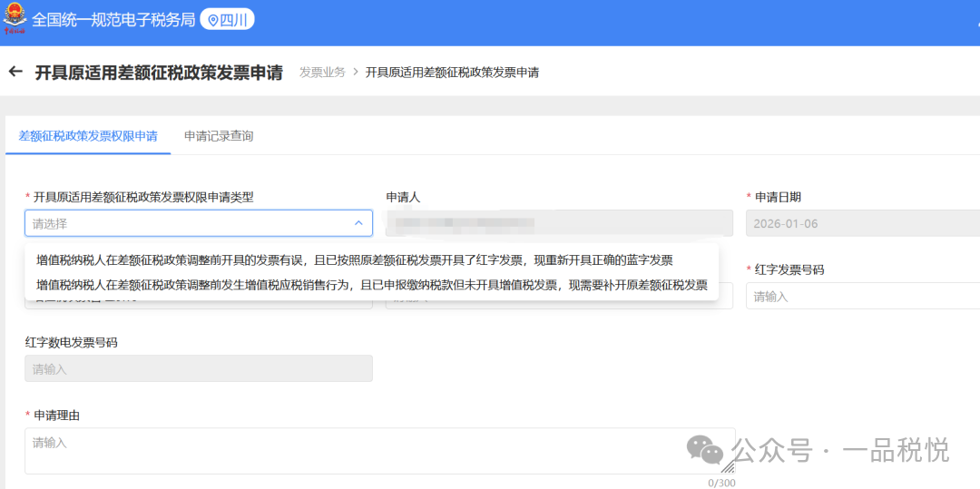Viewport: 980px width, 489px height.
Task: Choose option ending with 现需要补开原差额征税发票
Action: point(371,284)
